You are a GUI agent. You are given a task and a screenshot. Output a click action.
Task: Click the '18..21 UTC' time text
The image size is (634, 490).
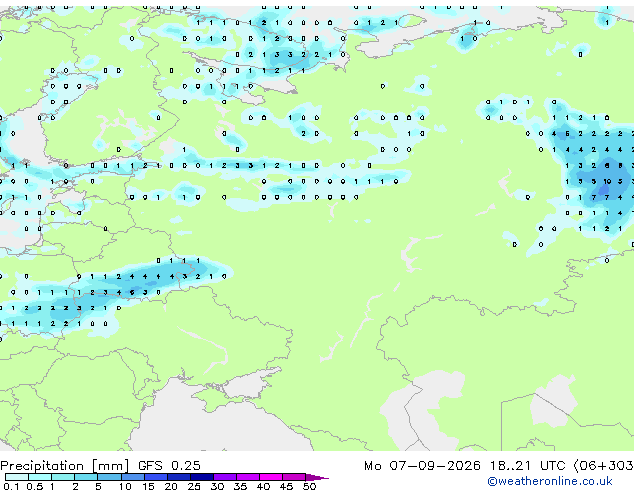[x=527, y=466]
